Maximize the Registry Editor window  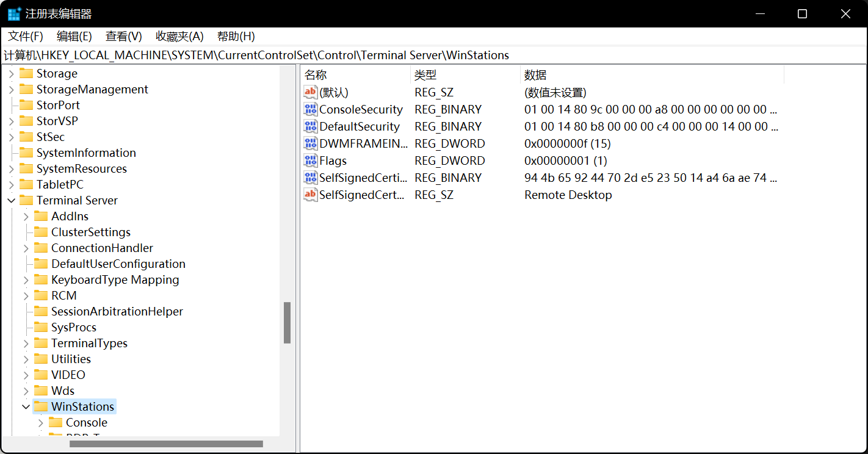803,14
